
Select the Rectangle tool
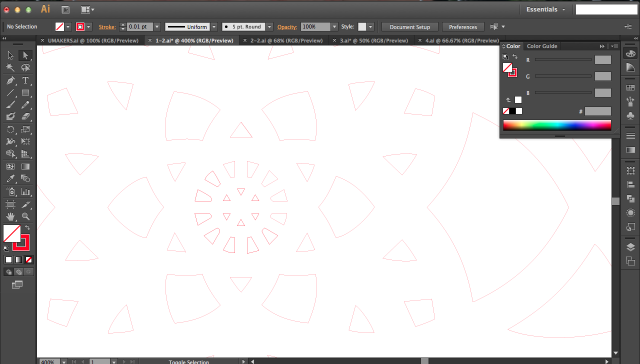(x=25, y=93)
